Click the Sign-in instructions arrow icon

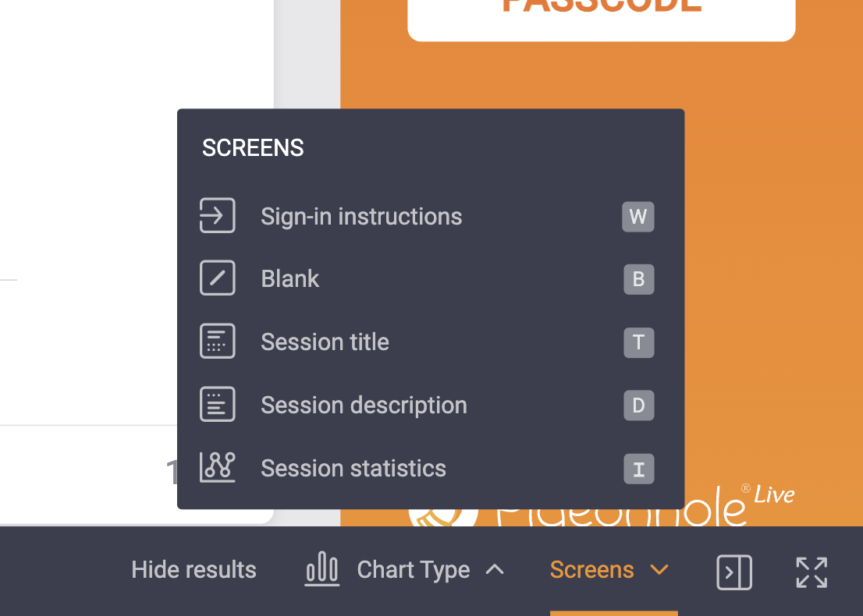tap(217, 216)
